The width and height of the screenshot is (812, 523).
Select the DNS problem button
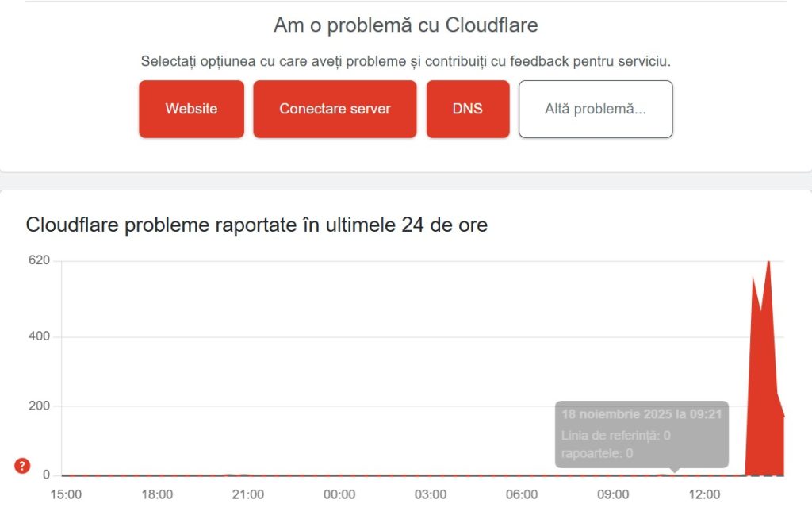pyautogui.click(x=468, y=109)
